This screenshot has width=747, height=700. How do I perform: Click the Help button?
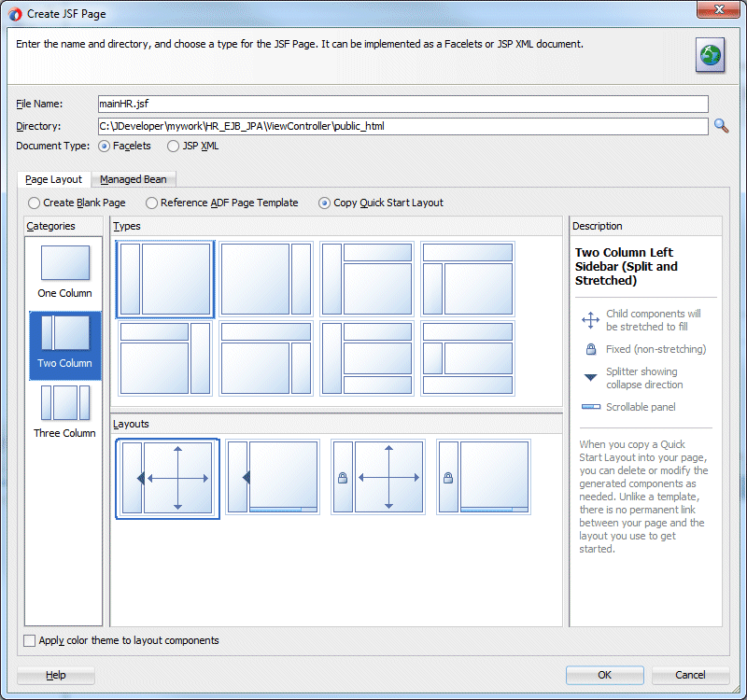[56, 675]
